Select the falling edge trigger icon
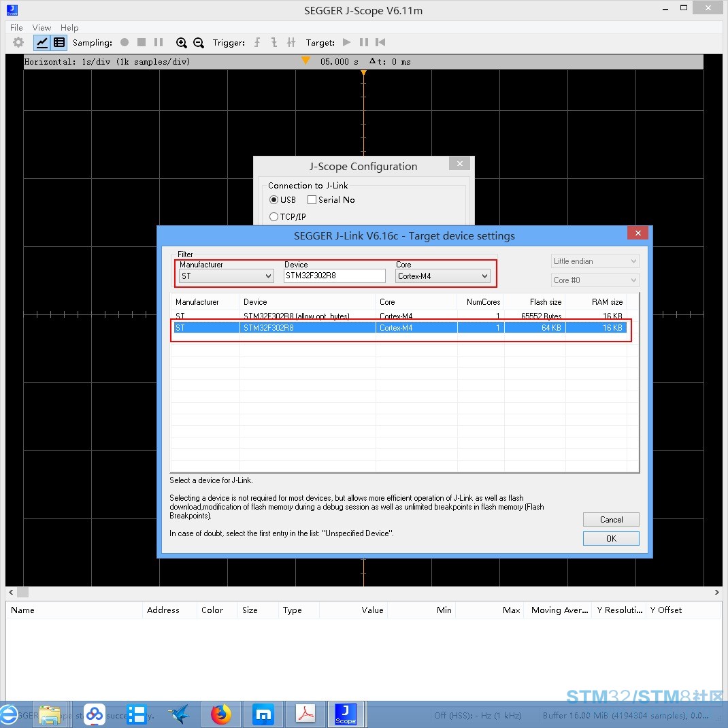728x728 pixels. click(274, 43)
